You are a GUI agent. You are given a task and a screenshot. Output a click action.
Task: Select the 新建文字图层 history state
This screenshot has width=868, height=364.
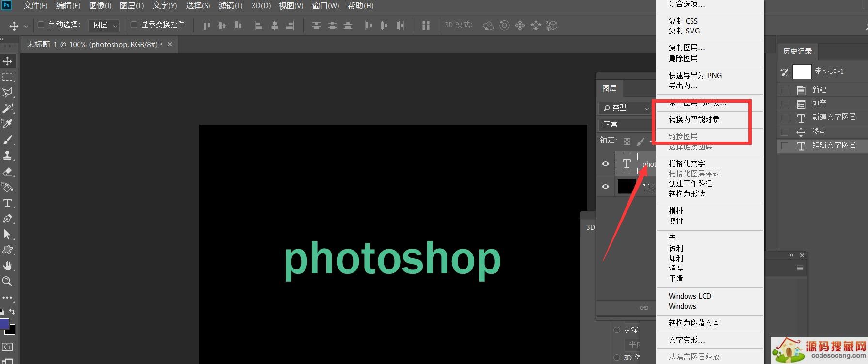pyautogui.click(x=822, y=118)
